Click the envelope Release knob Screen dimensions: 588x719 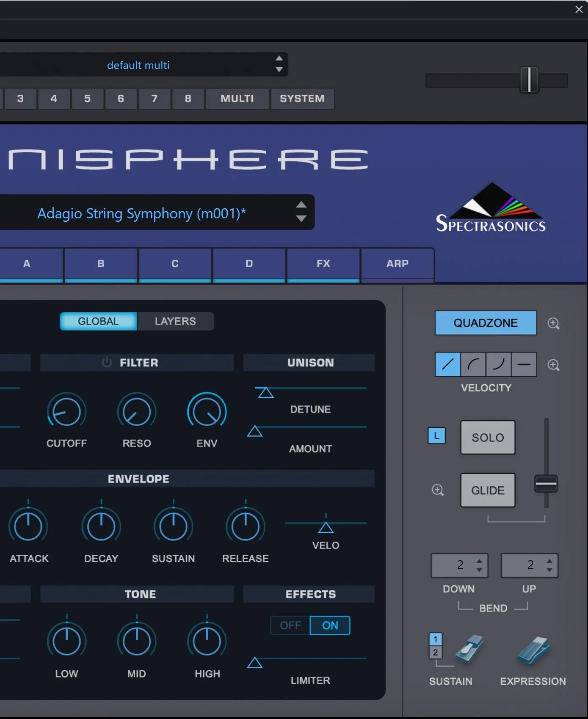(246, 526)
